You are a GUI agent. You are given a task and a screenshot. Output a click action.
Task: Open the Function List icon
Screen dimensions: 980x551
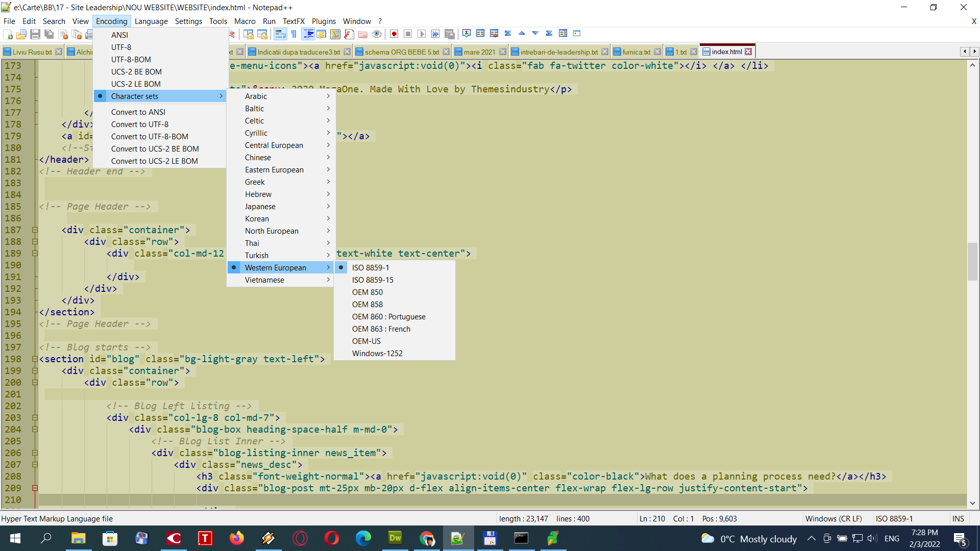coord(349,34)
